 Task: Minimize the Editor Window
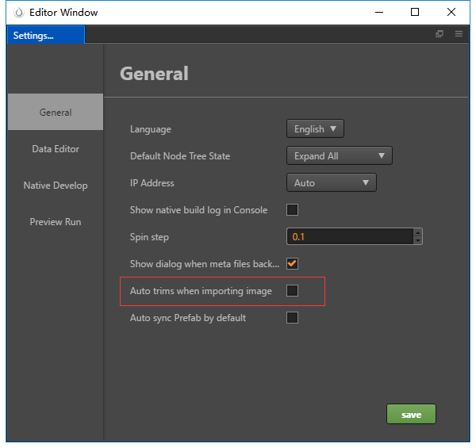click(378, 13)
